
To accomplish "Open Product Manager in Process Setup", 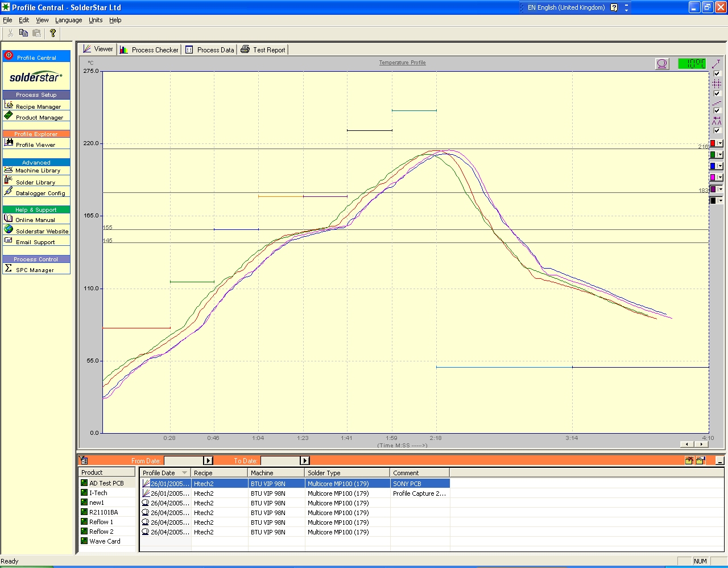I will click(36, 117).
